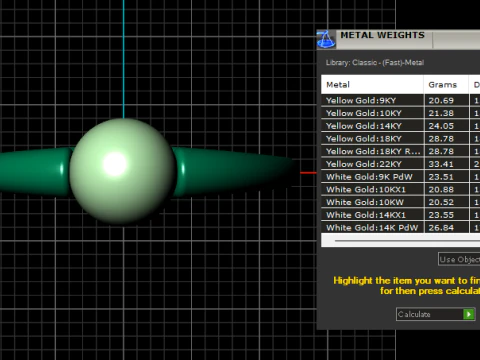This screenshot has height=360, width=480.
Task: Click the 23.51 grams value
Action: 441,176
